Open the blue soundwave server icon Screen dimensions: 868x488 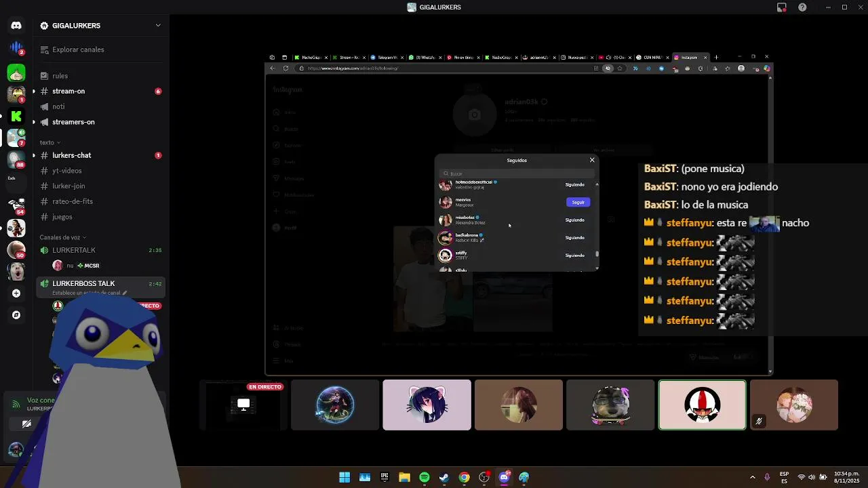pyautogui.click(x=16, y=48)
